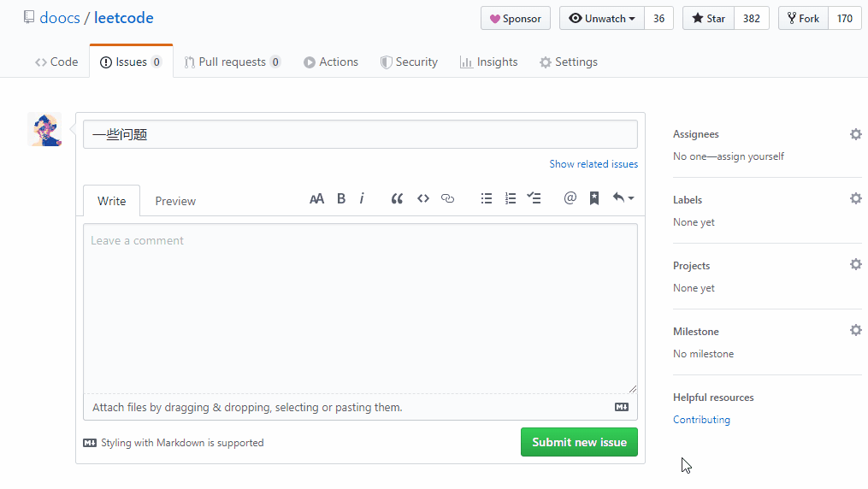Click the Markdown icon in the attach bar
The image size is (868, 489).
point(622,407)
